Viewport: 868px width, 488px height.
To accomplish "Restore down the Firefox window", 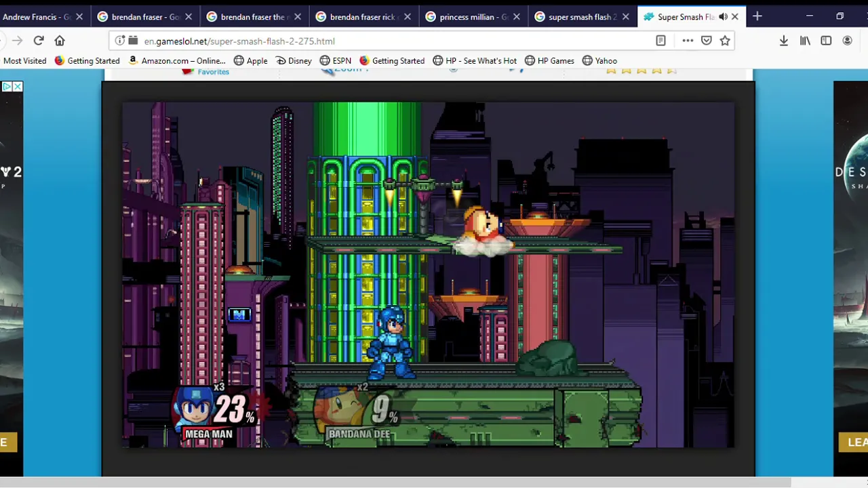I will (840, 16).
